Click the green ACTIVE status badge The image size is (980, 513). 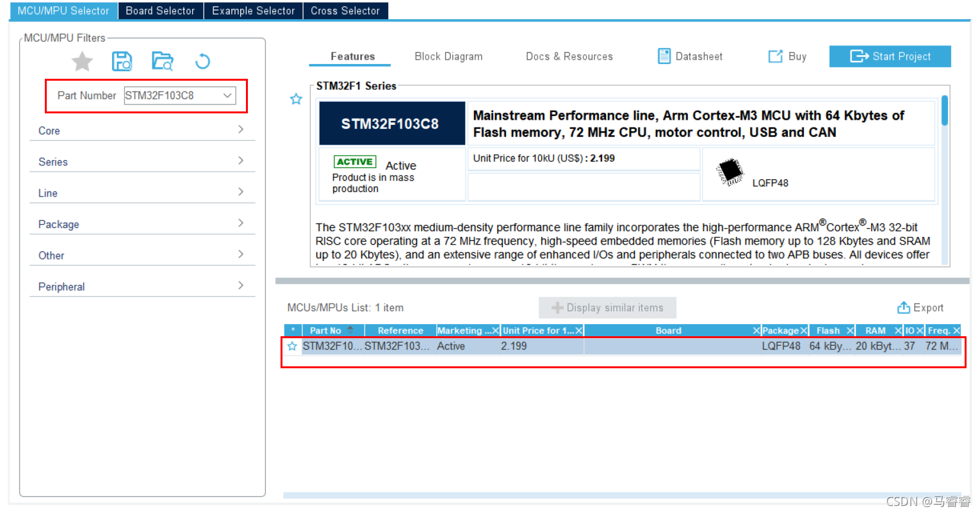(x=355, y=161)
